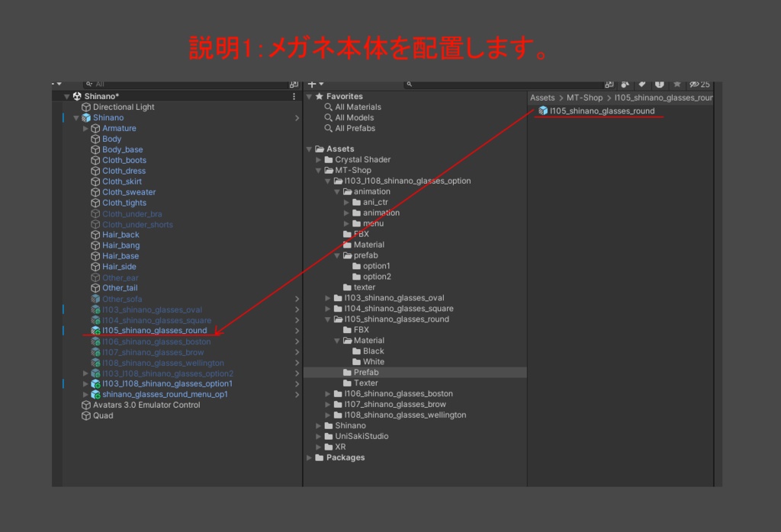Select the FBX folder under I103_I108_shinano_glasses_option
The height and width of the screenshot is (532, 781).
tap(361, 234)
